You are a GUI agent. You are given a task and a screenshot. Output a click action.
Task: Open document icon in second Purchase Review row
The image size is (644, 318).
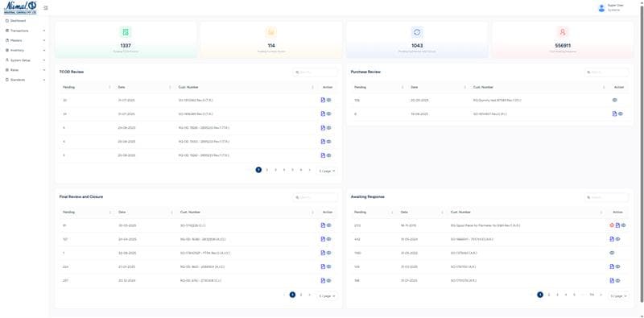click(614, 114)
